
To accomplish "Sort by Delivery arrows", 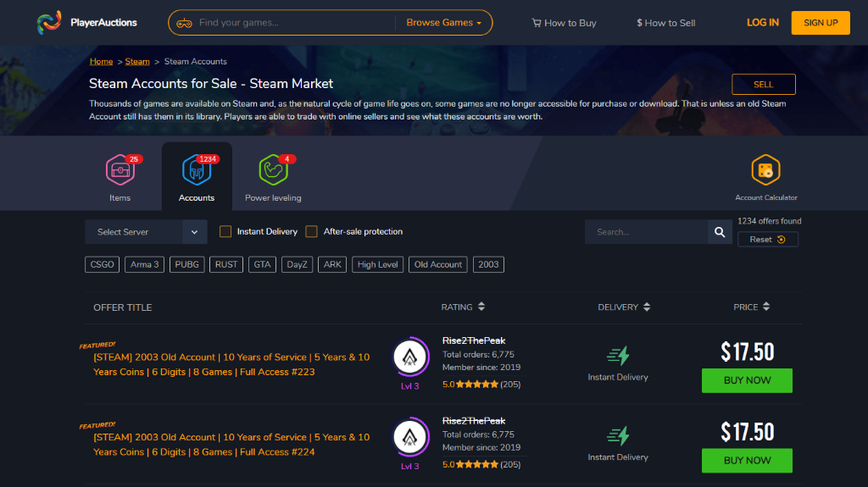I will (647, 307).
